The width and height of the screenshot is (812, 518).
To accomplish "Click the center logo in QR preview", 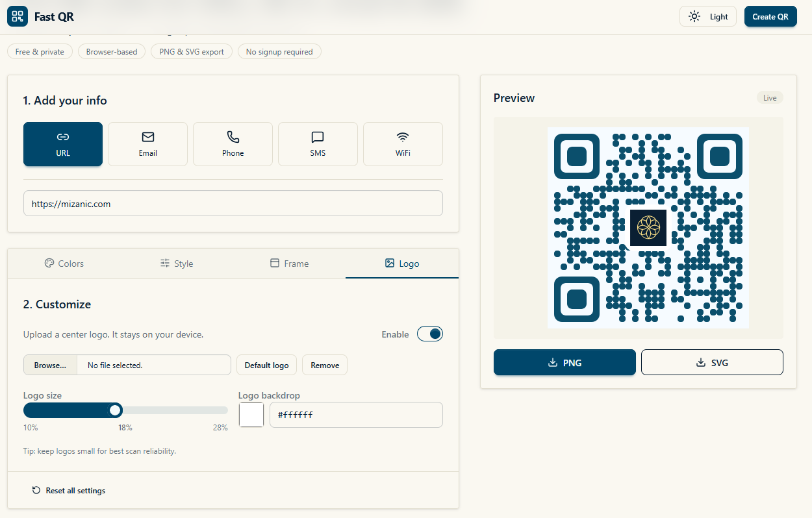I will pyautogui.click(x=648, y=228).
